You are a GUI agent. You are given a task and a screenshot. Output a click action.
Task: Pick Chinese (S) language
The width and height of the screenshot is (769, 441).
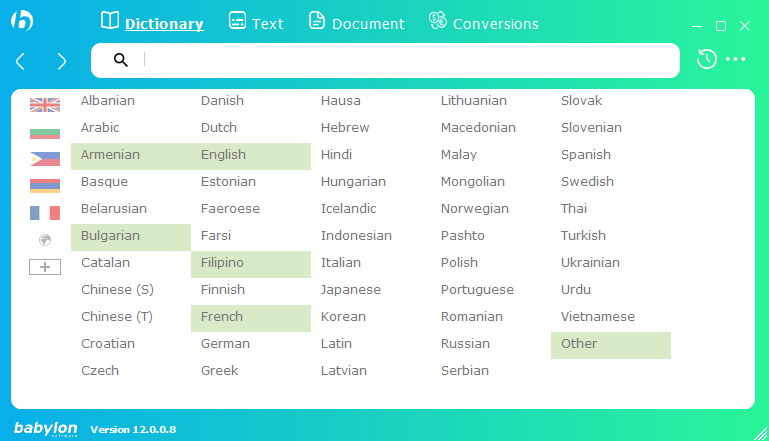[117, 289]
